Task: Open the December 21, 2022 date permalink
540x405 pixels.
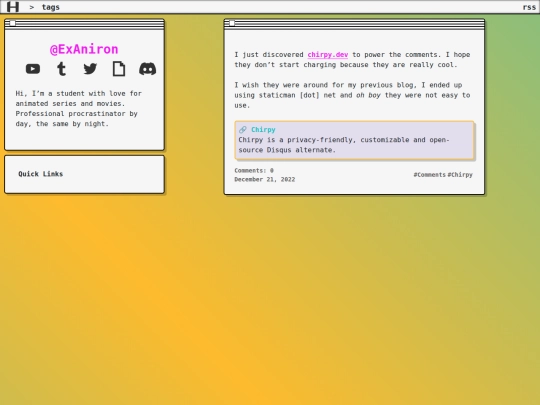Action: (264, 179)
